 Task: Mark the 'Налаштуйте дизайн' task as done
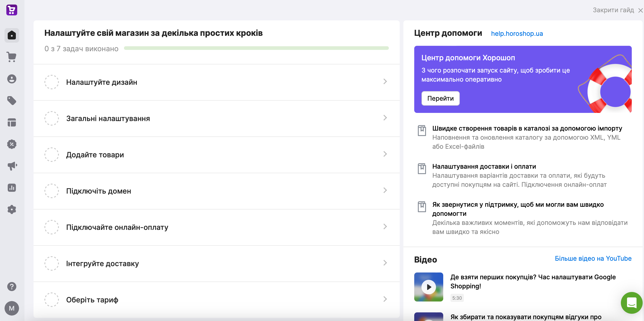click(51, 82)
